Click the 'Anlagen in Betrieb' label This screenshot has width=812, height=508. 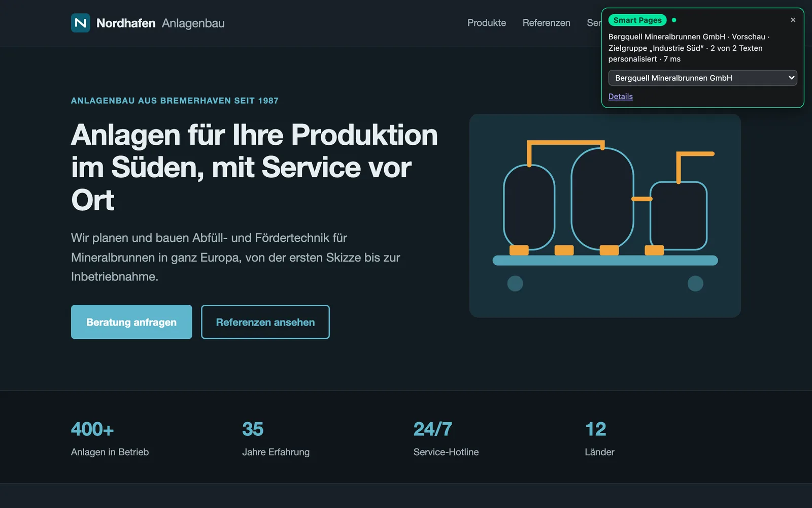pyautogui.click(x=110, y=452)
